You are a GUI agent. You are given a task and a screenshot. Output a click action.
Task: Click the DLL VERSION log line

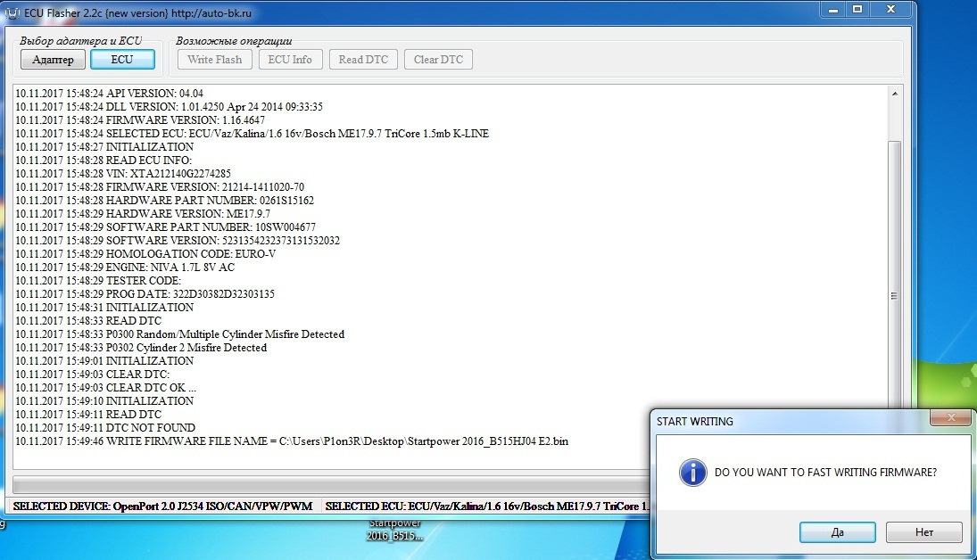click(169, 106)
